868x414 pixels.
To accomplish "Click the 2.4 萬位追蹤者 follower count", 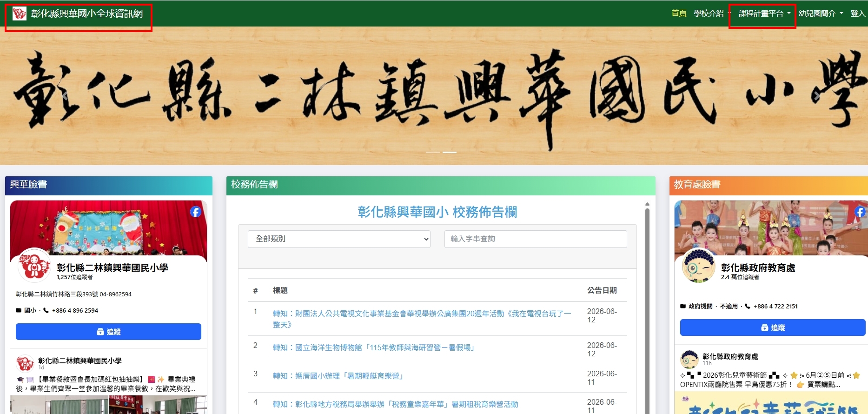I will click(x=740, y=277).
